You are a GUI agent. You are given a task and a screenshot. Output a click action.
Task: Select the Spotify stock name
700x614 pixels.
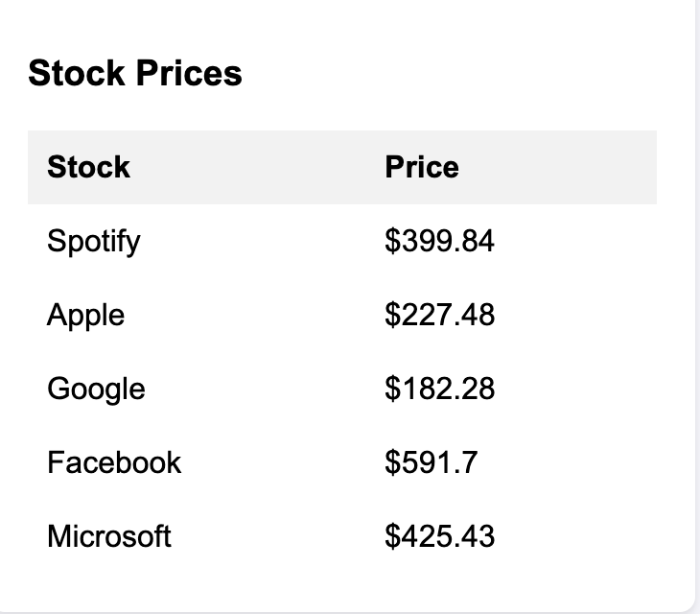[x=93, y=241]
